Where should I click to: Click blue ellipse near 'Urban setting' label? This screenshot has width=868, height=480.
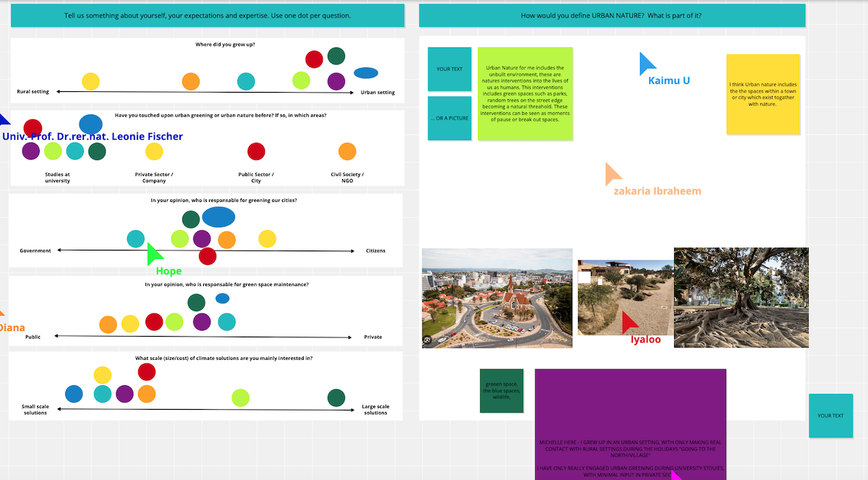[366, 73]
